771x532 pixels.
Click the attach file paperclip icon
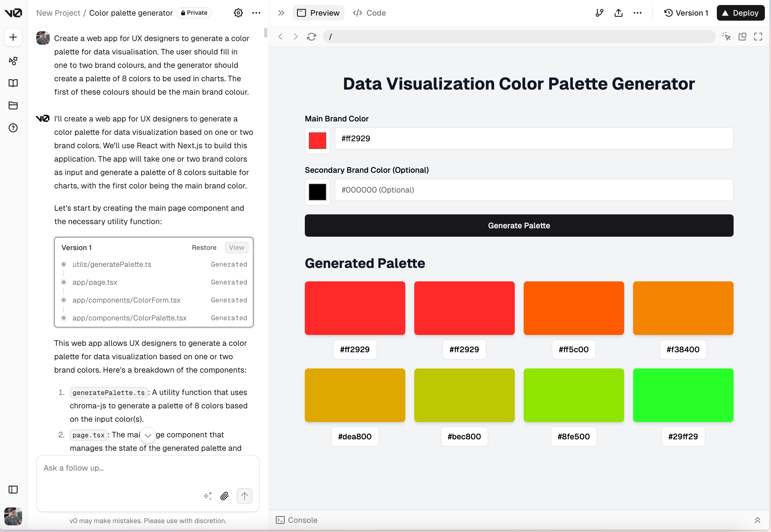pyautogui.click(x=225, y=496)
